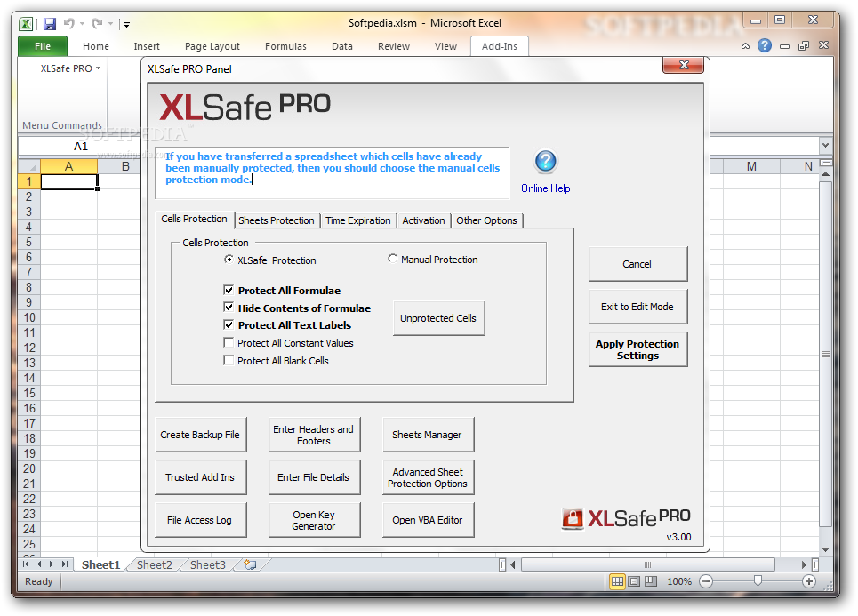Switch to Page Layout view in status bar
This screenshot has height=616, width=858.
pyautogui.click(x=634, y=581)
